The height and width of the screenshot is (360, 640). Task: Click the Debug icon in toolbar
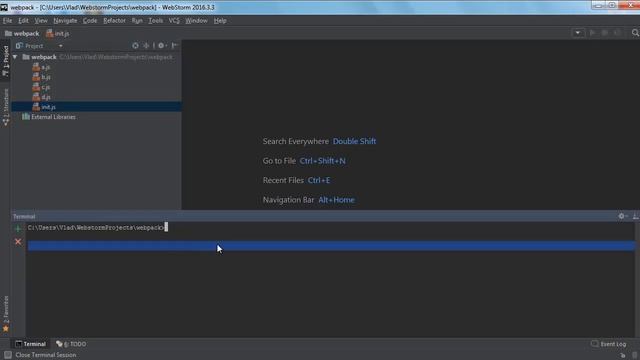[605, 33]
